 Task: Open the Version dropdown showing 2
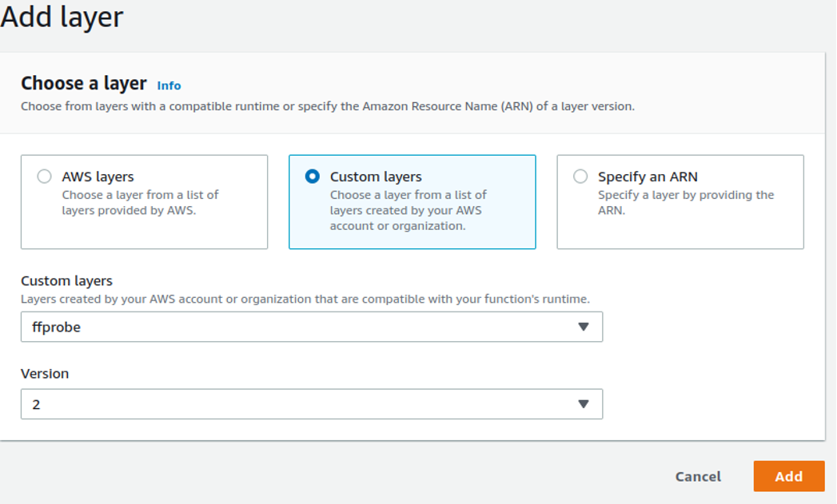click(312, 404)
